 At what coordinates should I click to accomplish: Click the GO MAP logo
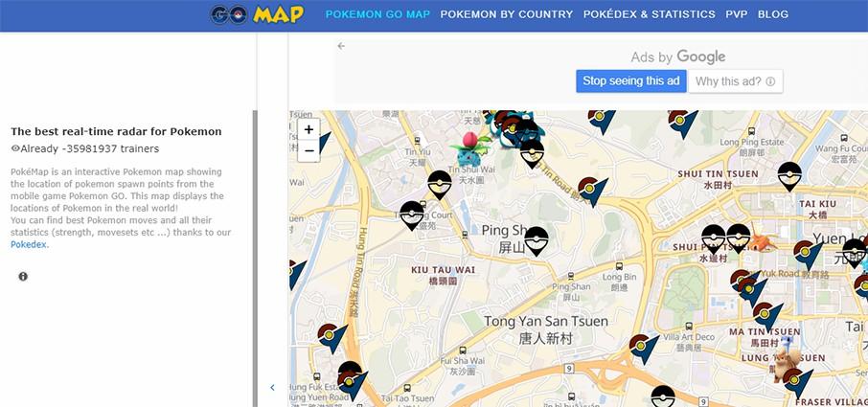click(257, 14)
